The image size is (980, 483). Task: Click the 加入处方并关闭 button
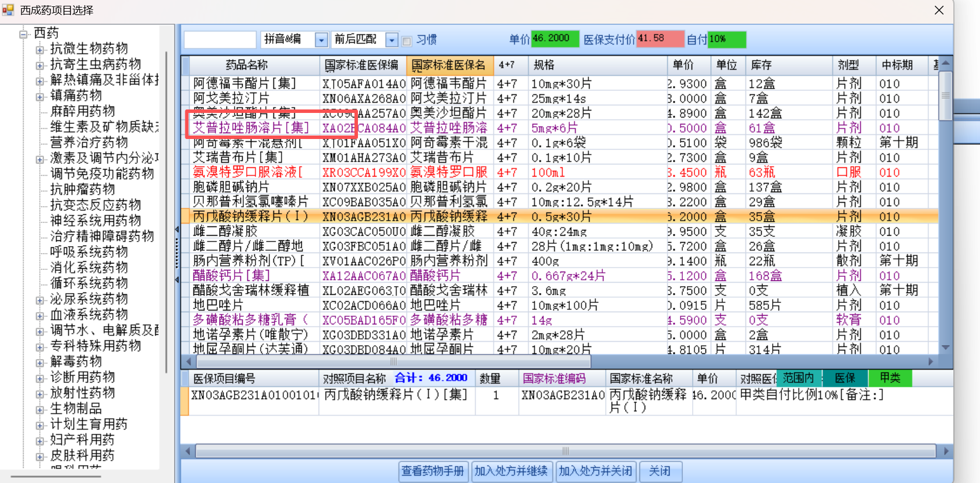click(x=595, y=471)
